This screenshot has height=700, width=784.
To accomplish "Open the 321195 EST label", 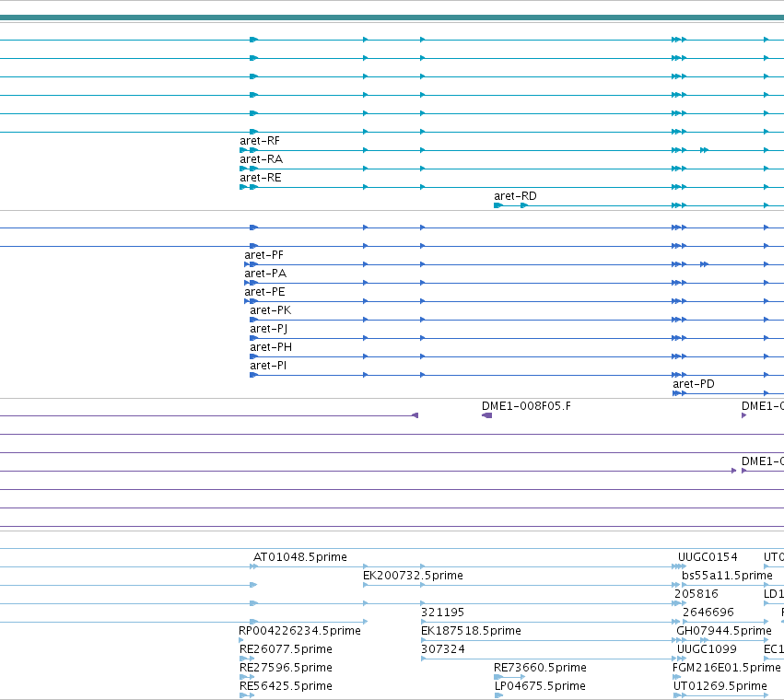I will pos(442,612).
